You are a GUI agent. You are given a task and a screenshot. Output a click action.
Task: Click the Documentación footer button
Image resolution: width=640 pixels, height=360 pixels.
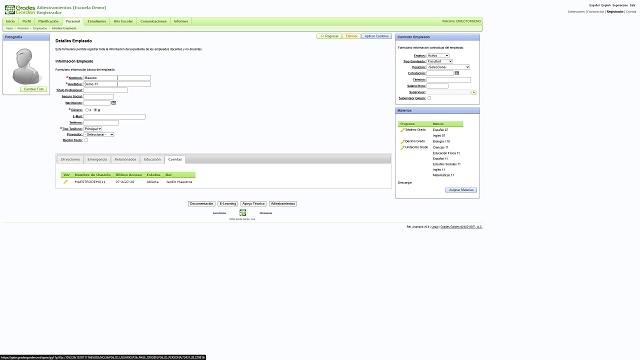point(202,204)
